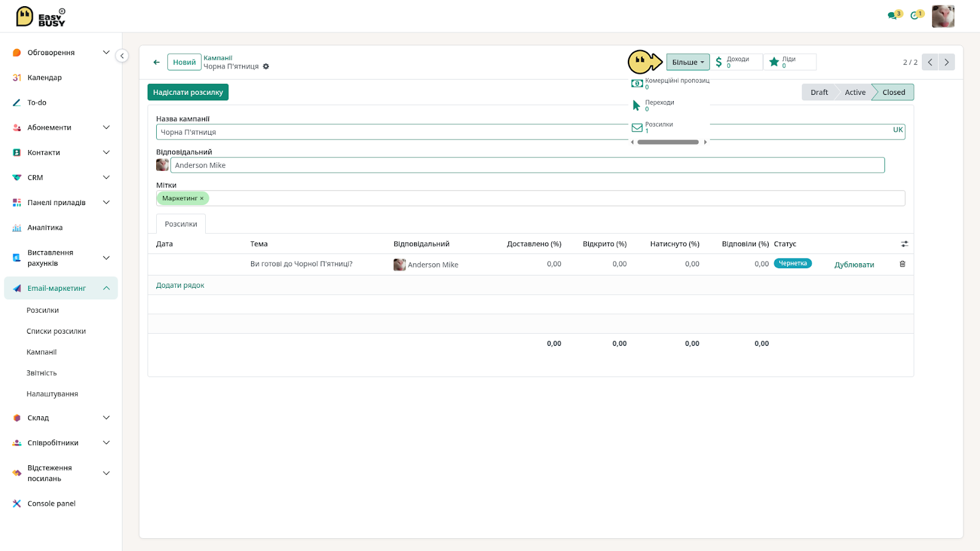The image size is (980, 551).
Task: Open Ліди star stat button
Action: click(790, 62)
